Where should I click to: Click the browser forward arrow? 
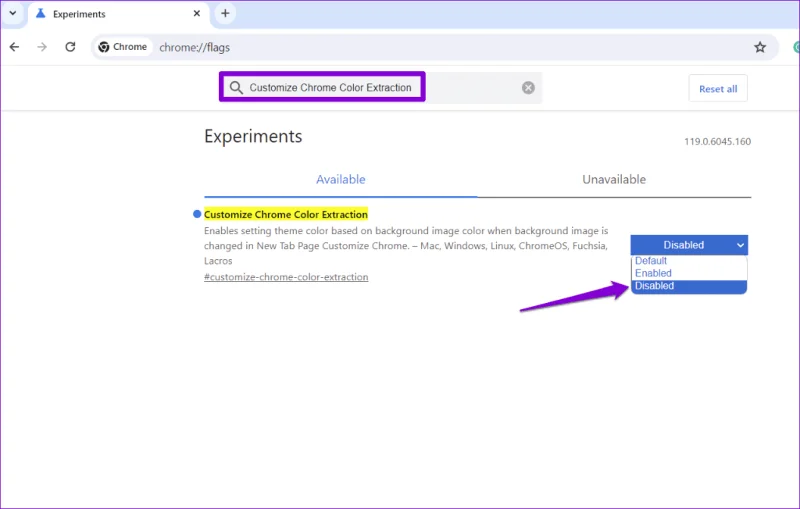pos(42,47)
